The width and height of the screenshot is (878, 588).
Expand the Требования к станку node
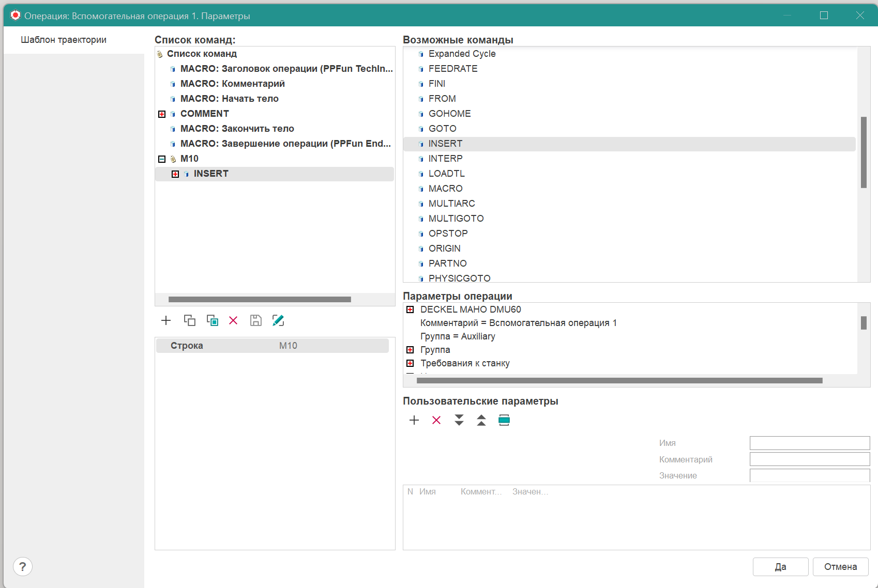[410, 363]
